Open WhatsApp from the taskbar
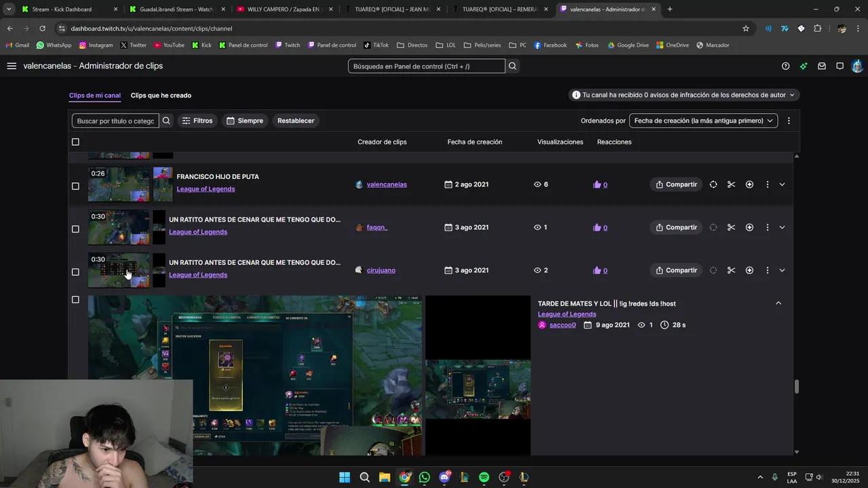This screenshot has height=488, width=868. pos(425,477)
